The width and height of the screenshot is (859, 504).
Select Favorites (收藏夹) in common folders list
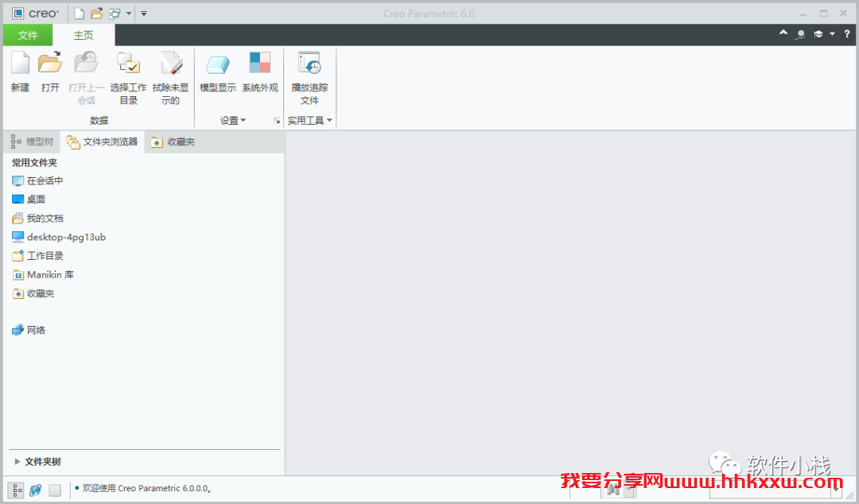tap(33, 293)
